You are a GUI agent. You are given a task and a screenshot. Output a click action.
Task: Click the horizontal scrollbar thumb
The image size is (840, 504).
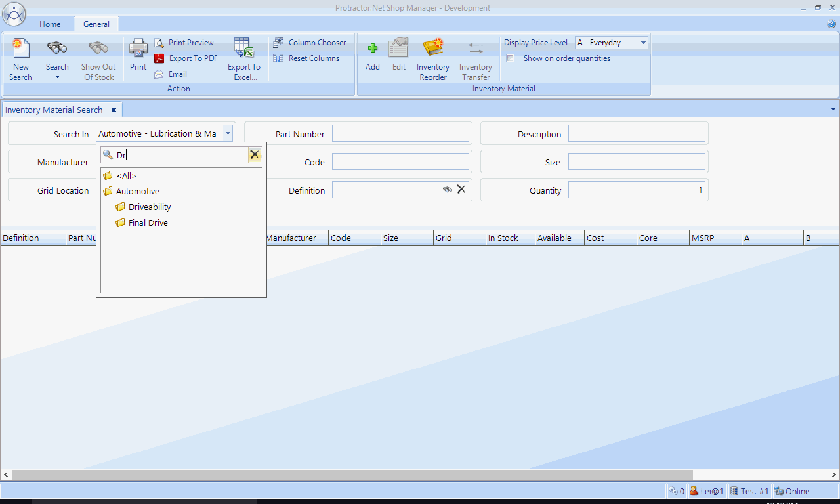tap(352, 474)
